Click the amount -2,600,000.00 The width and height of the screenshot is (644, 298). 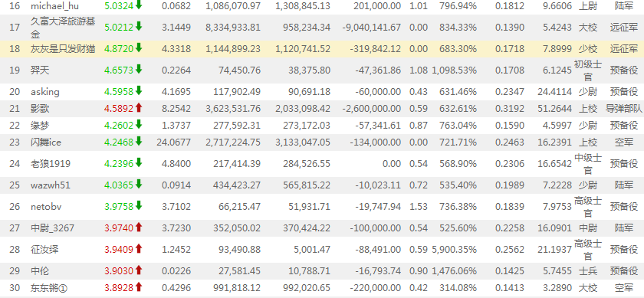pos(371,109)
